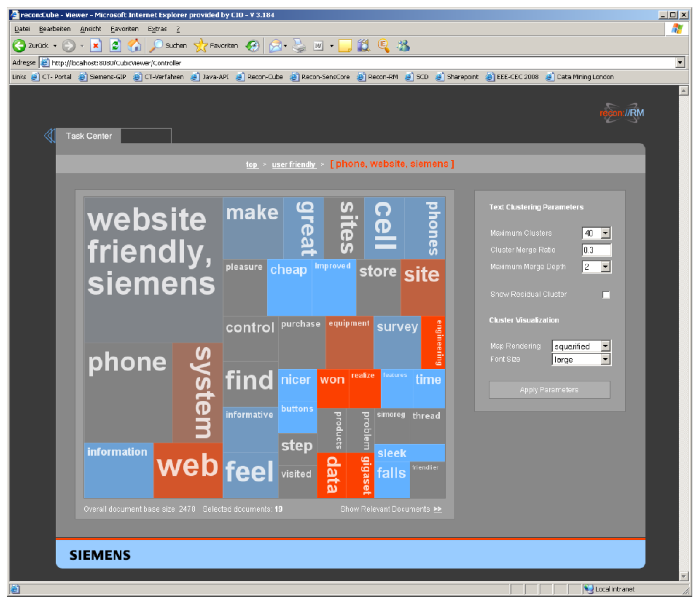Go to home page via house icon
The width and height of the screenshot is (700, 603).
[134, 46]
